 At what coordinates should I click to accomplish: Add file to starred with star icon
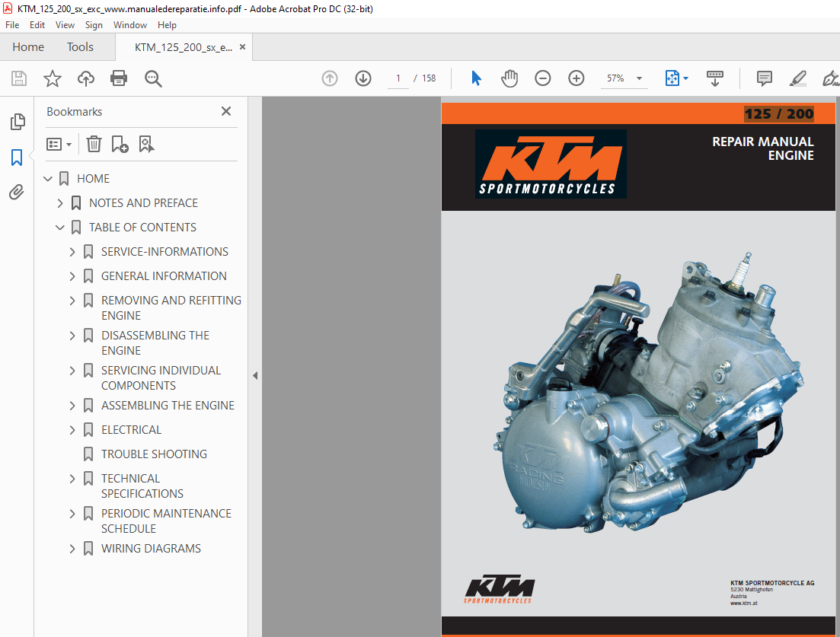click(x=53, y=78)
